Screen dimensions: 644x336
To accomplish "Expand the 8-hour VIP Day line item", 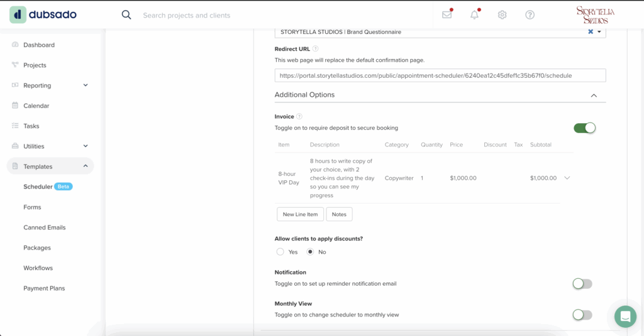I will click(567, 178).
